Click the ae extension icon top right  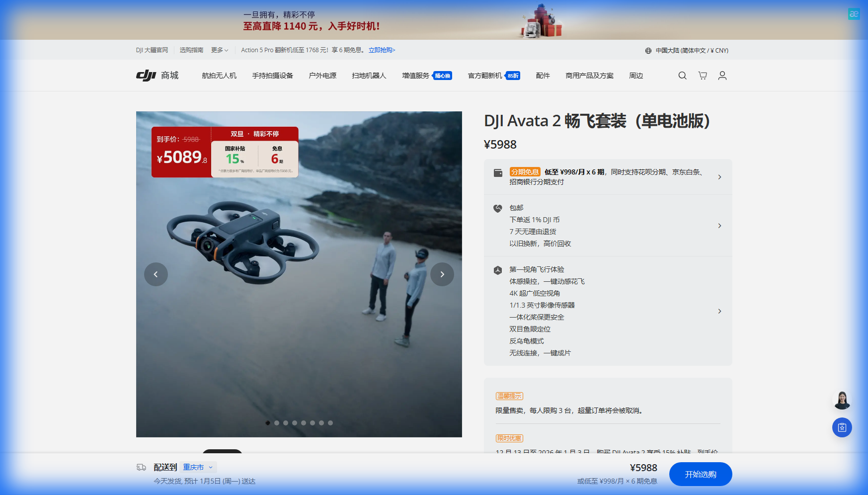point(854,13)
